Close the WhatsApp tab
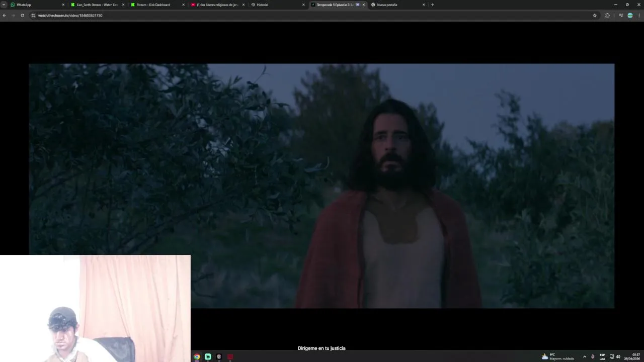 point(63,5)
